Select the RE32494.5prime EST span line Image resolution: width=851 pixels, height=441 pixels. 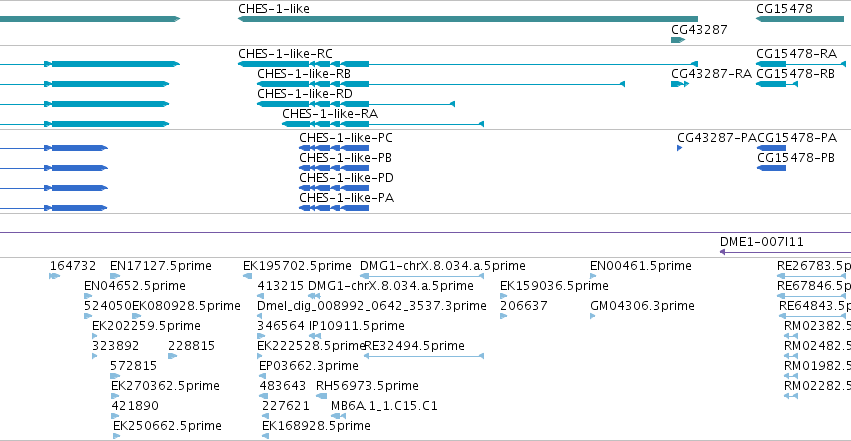(424, 356)
